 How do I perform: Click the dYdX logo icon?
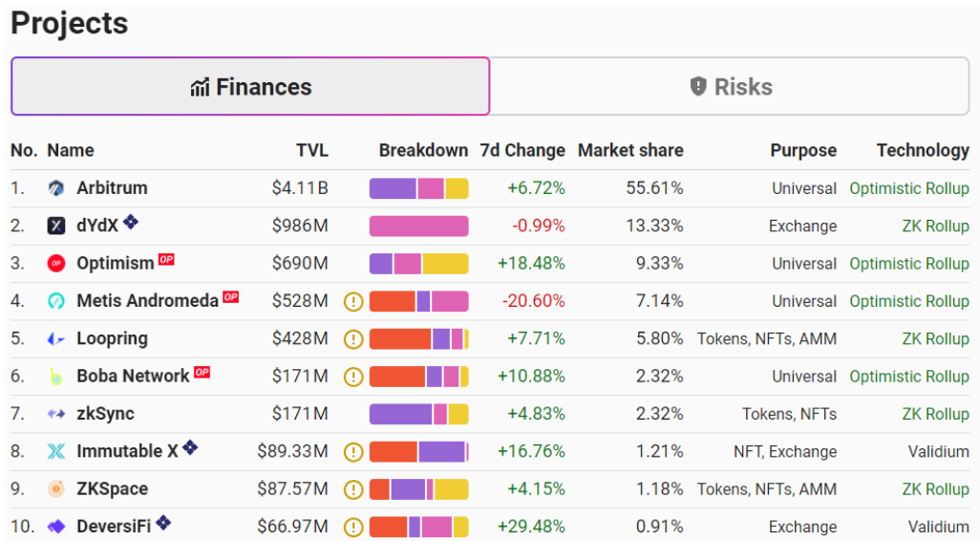(56, 226)
